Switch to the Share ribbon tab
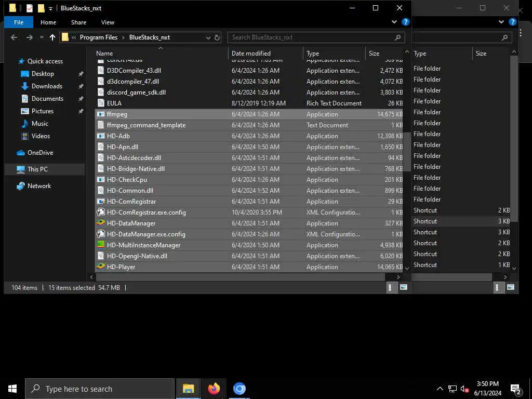Image resolution: width=532 pixels, height=399 pixels. coord(78,22)
